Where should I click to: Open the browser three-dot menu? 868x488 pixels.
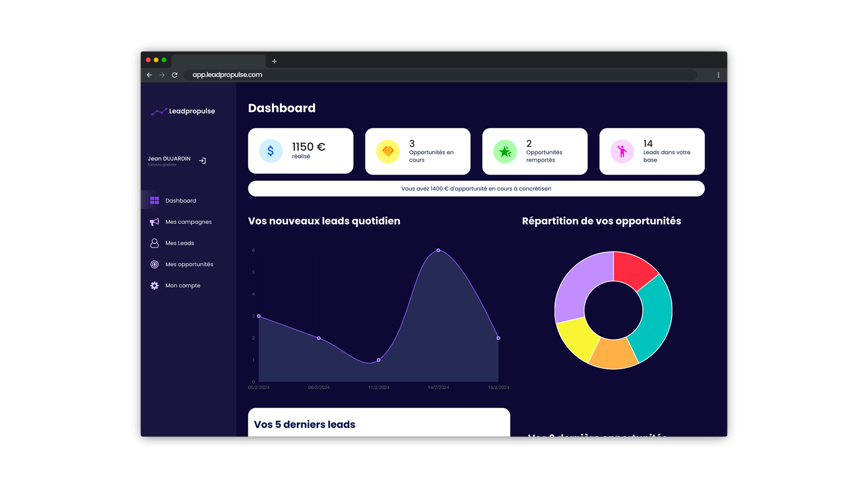tap(718, 75)
